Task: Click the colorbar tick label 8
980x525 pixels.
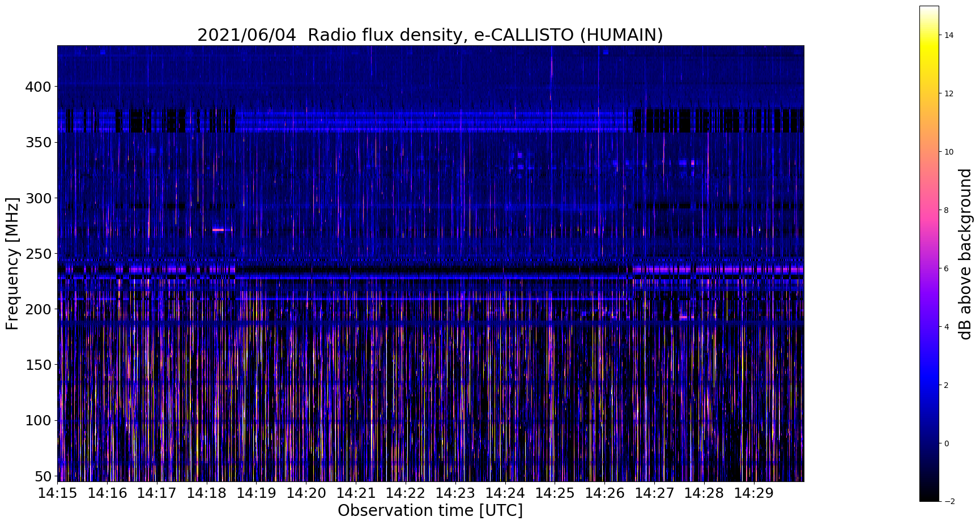Action: (x=947, y=210)
